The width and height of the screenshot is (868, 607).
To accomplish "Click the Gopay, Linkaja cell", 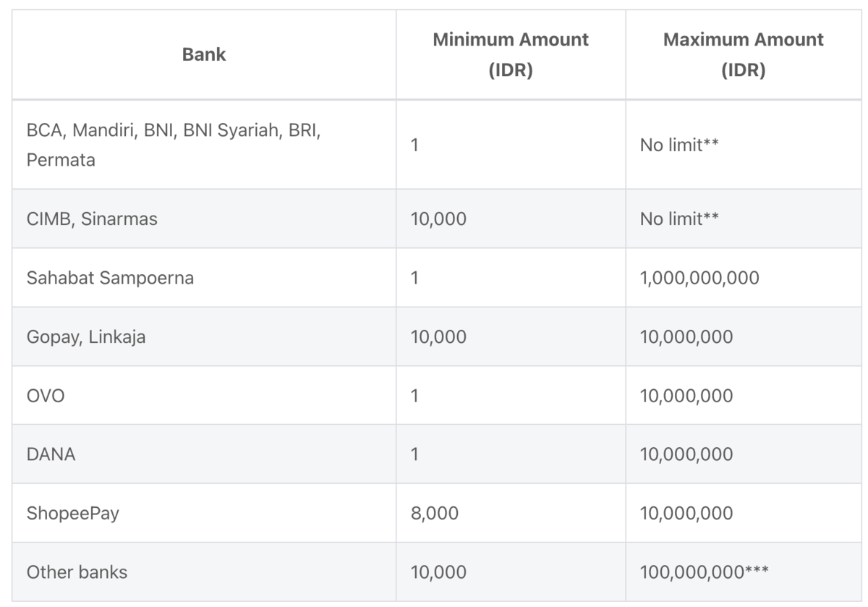I will pos(86,336).
